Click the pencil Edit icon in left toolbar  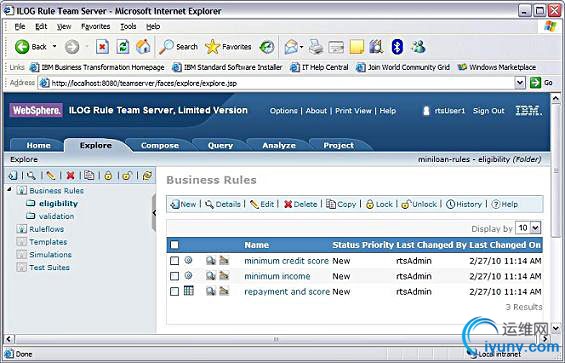coord(51,176)
